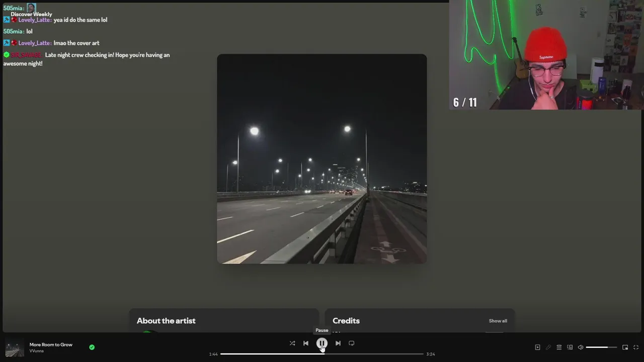Pause the currently playing track
Viewport: 644px width, 362px height.
[321, 343]
